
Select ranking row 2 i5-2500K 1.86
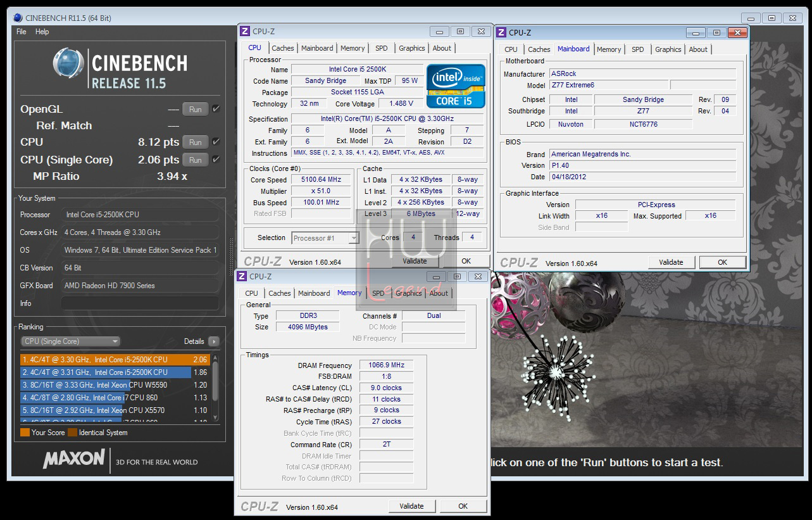115,372
